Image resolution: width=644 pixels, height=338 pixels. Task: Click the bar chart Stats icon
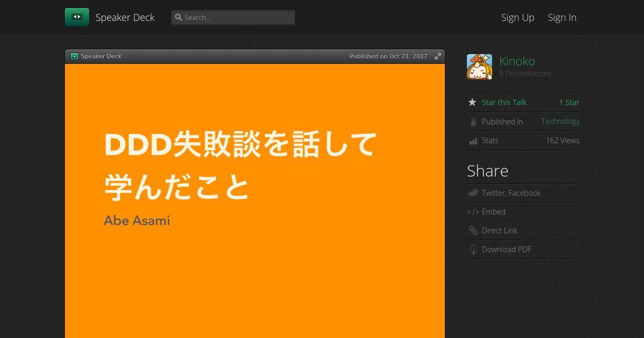pyautogui.click(x=473, y=141)
